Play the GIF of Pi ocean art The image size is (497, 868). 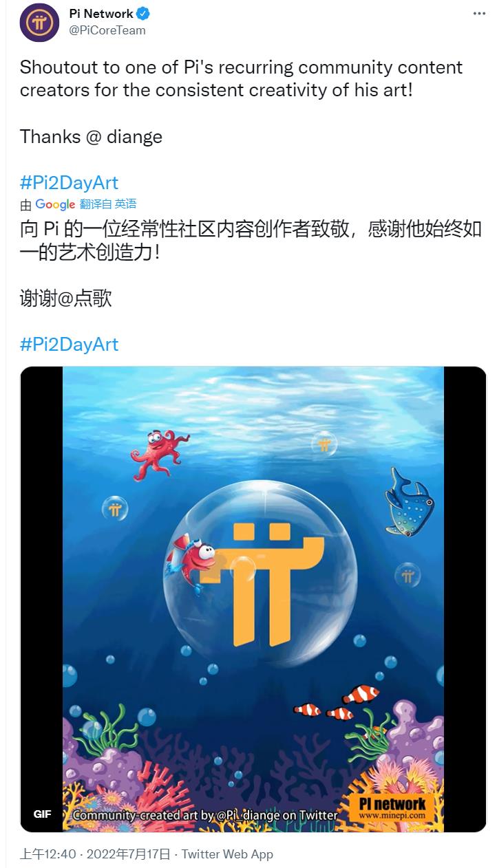tap(253, 599)
